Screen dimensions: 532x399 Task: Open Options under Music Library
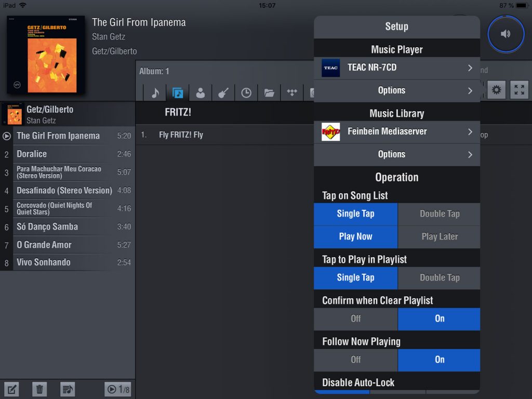click(x=397, y=154)
